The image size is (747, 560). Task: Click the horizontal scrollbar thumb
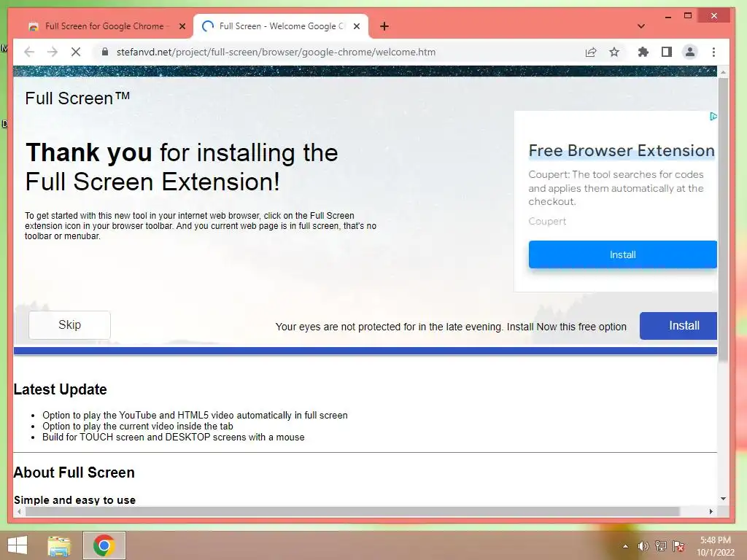[x=352, y=511]
